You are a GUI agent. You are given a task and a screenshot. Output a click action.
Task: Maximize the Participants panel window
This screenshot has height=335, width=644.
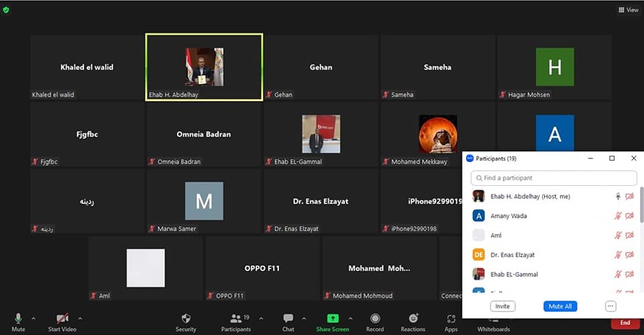[612, 158]
